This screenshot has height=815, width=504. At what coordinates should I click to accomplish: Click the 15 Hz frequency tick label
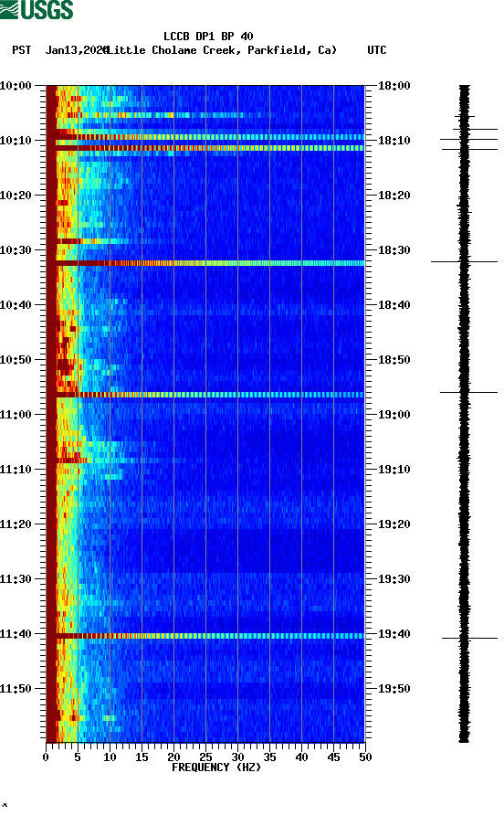tap(142, 757)
